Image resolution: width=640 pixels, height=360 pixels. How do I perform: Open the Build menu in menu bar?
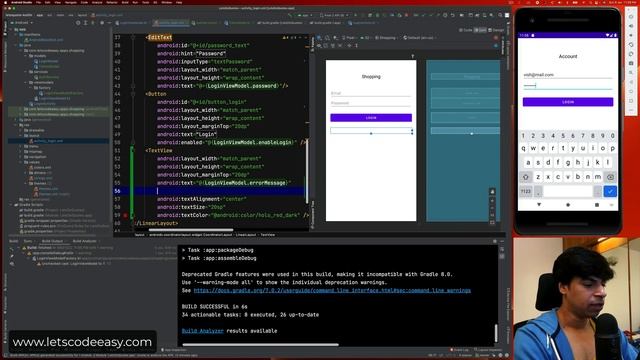[x=125, y=2]
